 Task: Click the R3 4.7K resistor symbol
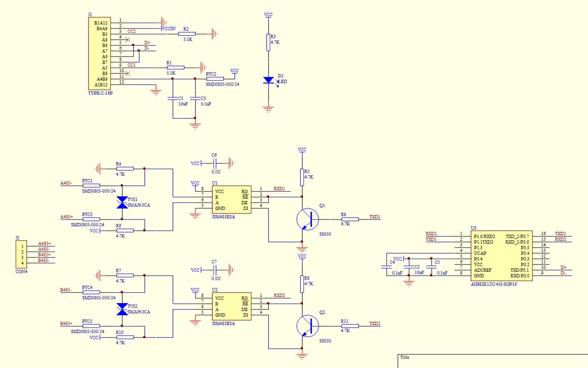(x=268, y=42)
